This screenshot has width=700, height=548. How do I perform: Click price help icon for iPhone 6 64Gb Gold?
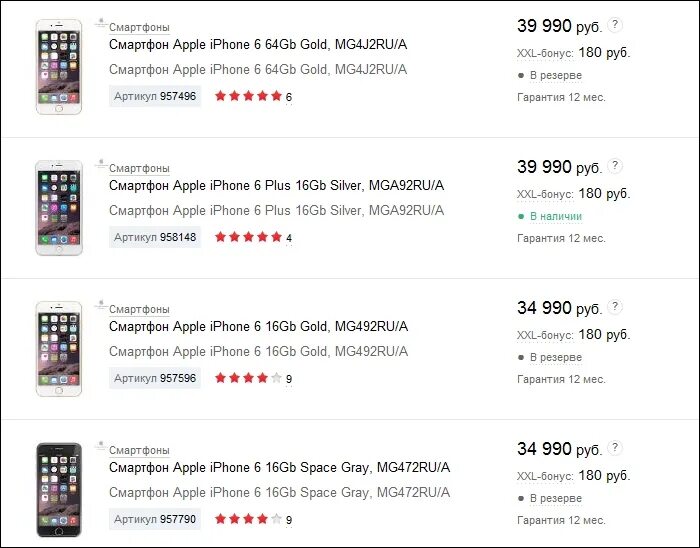click(x=615, y=25)
